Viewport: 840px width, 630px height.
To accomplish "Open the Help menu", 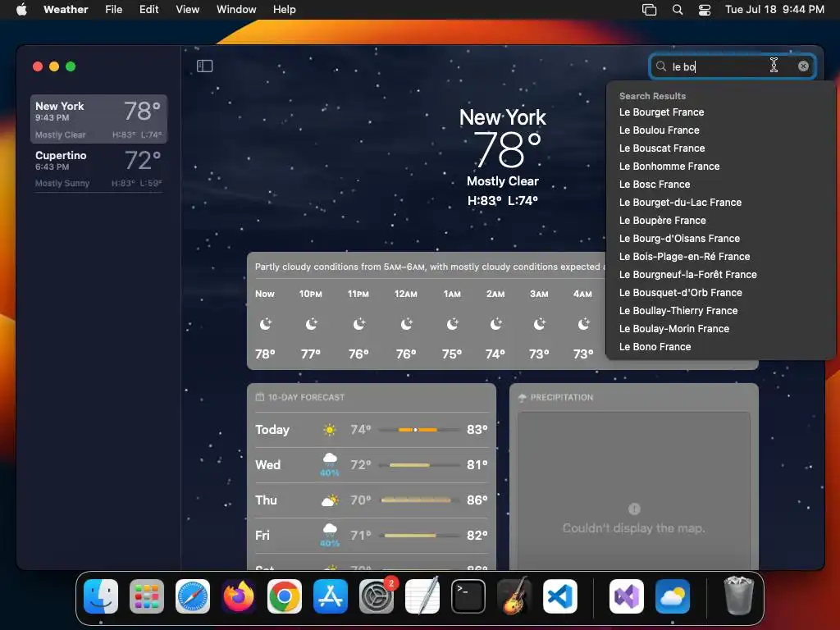I will [284, 10].
